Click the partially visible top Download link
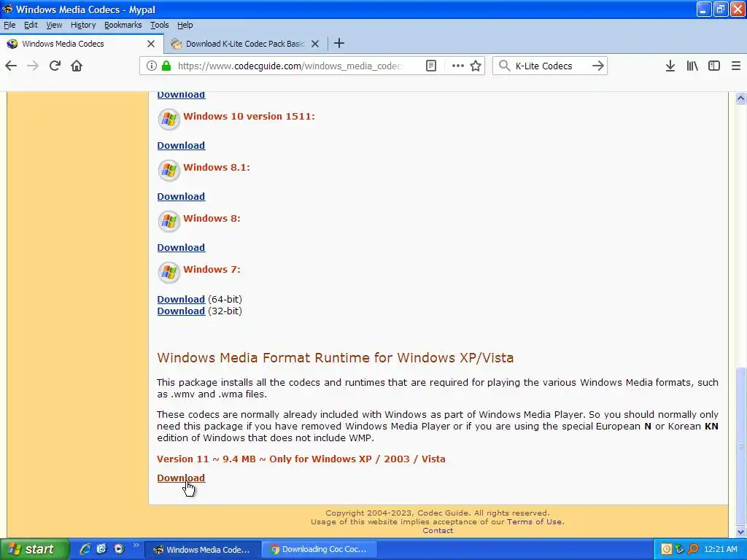Screen dimensions: 747x560 pos(181,95)
